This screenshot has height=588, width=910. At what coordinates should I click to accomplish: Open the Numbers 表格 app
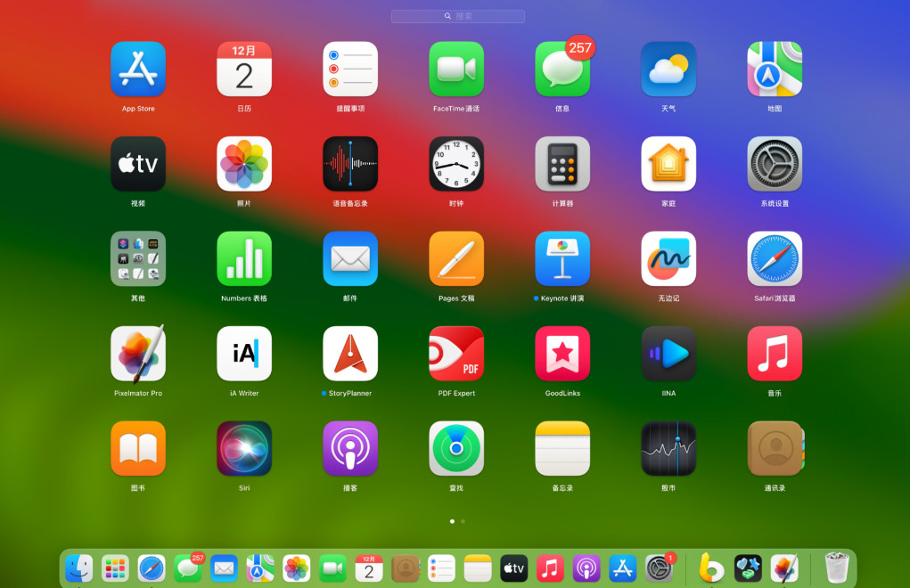click(x=244, y=259)
